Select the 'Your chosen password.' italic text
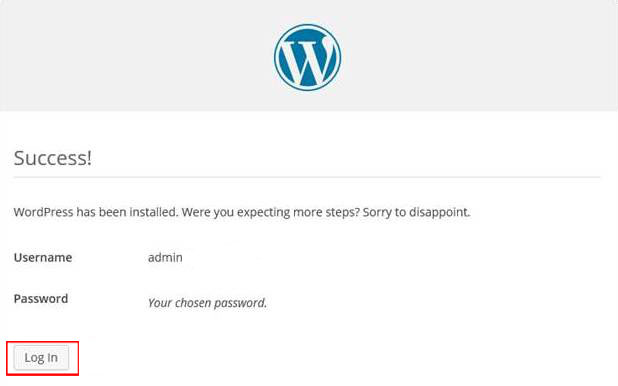 tap(207, 303)
